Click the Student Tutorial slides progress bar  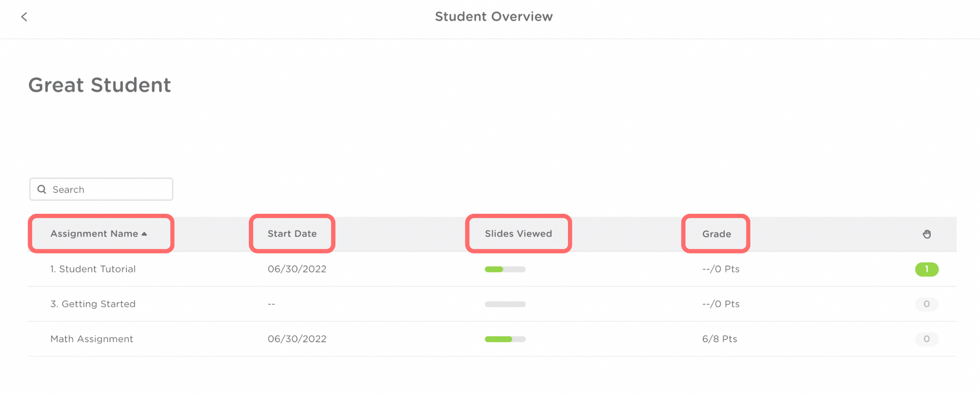505,269
